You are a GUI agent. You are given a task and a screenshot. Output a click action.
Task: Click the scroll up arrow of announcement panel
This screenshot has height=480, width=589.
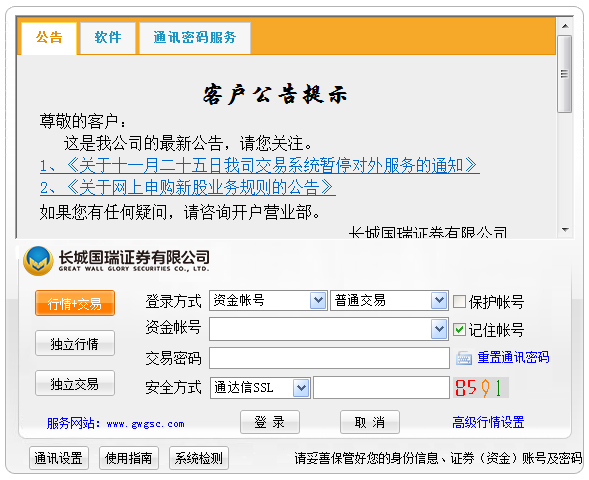(x=565, y=26)
